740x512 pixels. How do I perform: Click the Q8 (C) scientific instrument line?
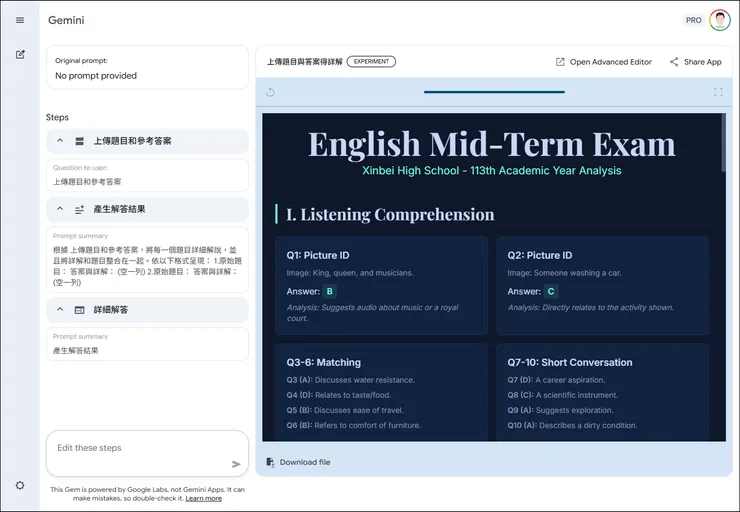(563, 395)
